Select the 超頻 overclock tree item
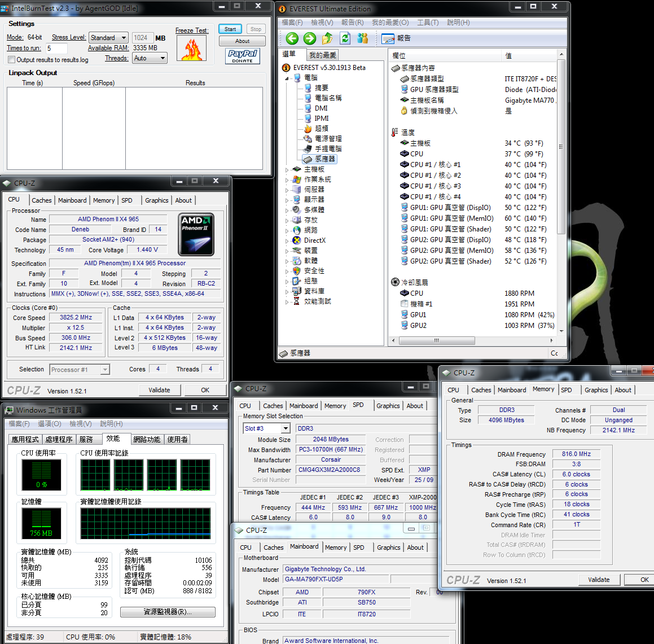 (321, 129)
